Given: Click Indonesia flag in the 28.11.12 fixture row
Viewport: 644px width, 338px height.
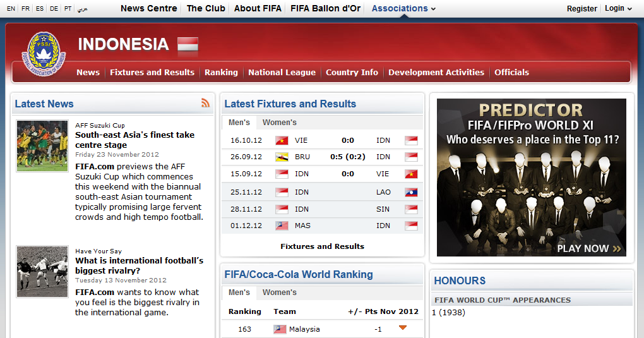Looking at the screenshot, I should coord(282,209).
